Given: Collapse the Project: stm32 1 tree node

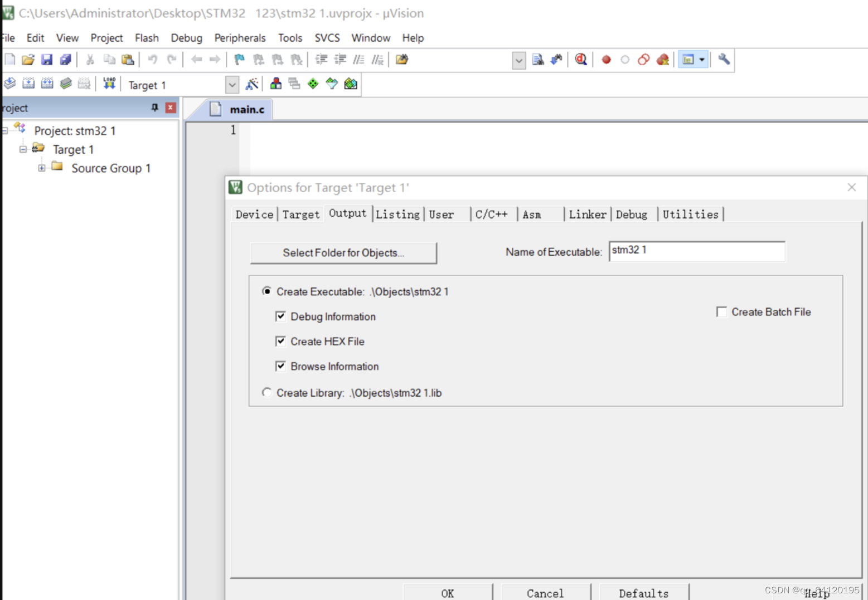Looking at the screenshot, I should pyautogui.click(x=4, y=131).
